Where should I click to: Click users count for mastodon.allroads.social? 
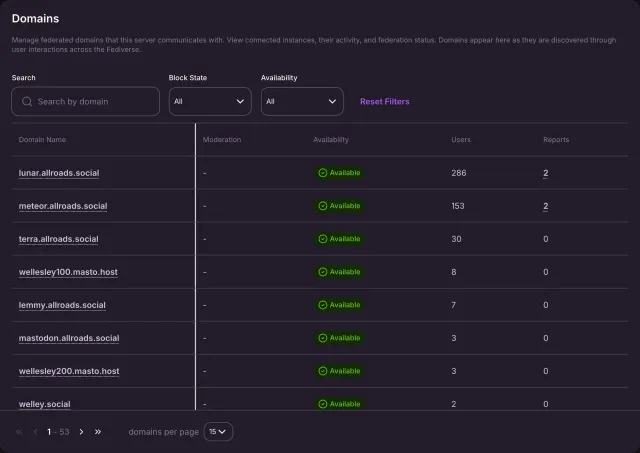click(454, 338)
